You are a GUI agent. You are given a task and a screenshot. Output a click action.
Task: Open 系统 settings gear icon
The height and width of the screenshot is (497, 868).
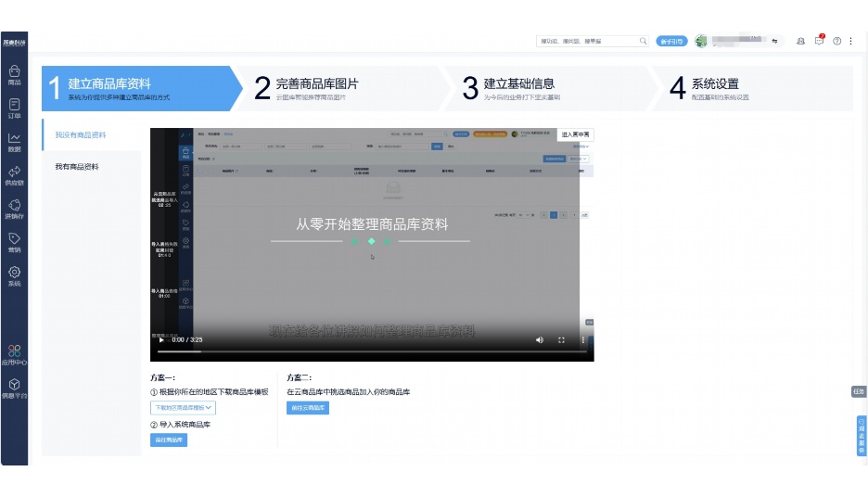click(14, 275)
